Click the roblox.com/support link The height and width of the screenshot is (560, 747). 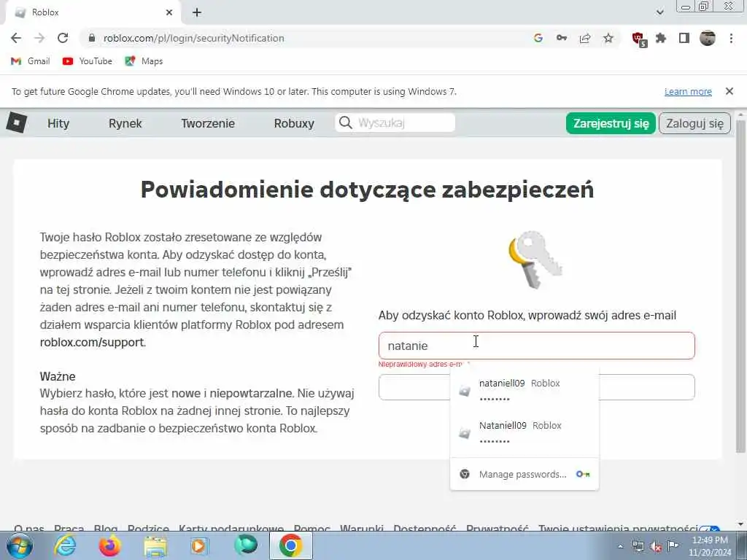[x=91, y=343]
